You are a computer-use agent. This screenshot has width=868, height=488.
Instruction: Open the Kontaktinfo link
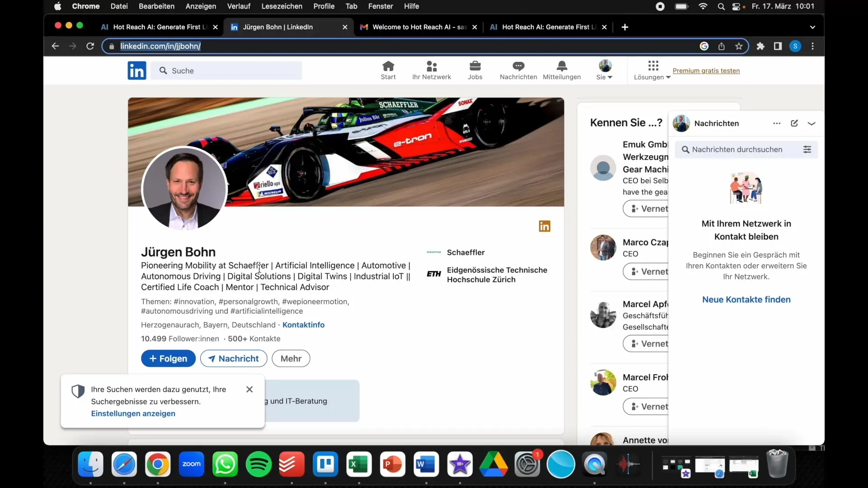point(303,325)
